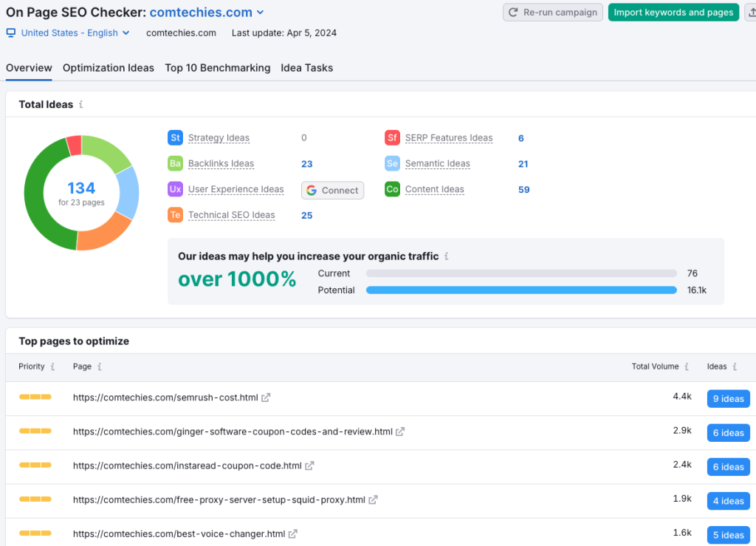Open external link icon next to semrush-cost page
The image size is (756, 546).
coord(267,397)
